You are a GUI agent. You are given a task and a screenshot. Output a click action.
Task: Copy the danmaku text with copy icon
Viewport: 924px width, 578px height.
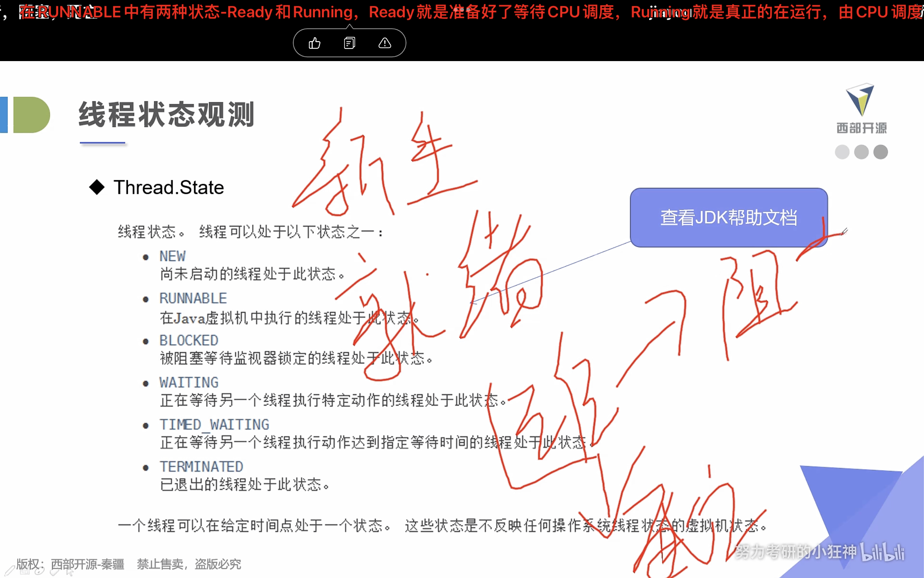pos(349,43)
